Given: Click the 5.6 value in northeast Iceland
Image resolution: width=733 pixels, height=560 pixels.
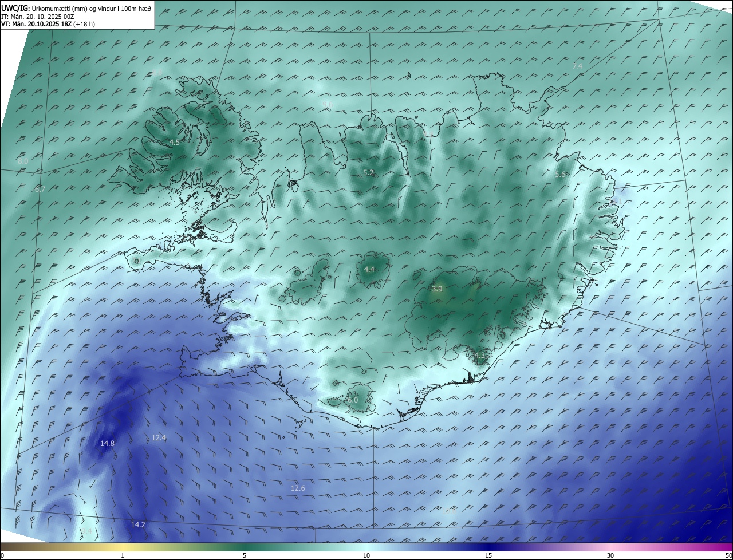Looking at the screenshot, I should pos(560,174).
